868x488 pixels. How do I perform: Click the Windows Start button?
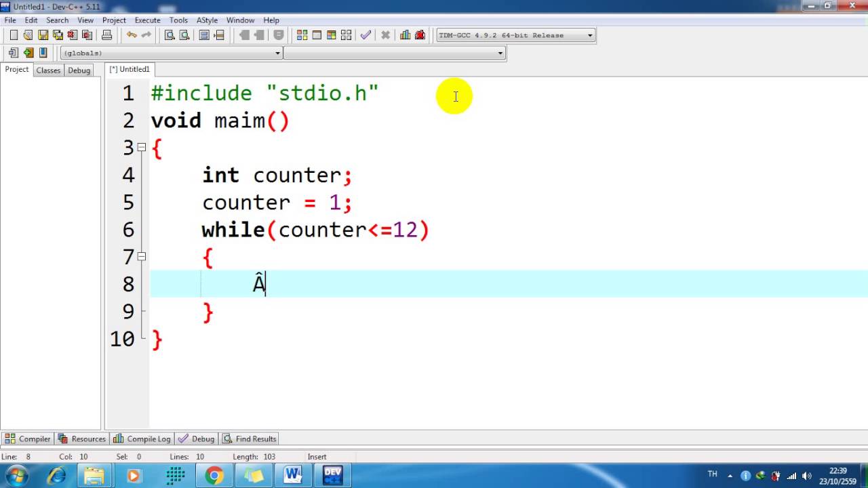tap(16, 476)
